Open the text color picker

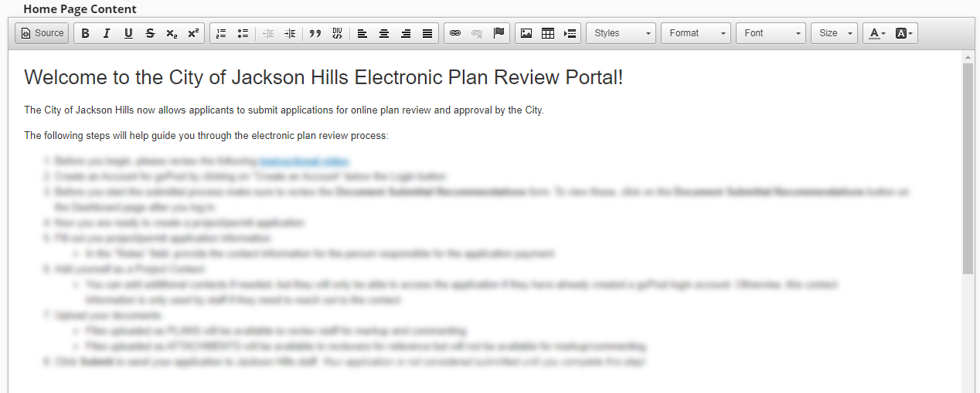[876, 33]
